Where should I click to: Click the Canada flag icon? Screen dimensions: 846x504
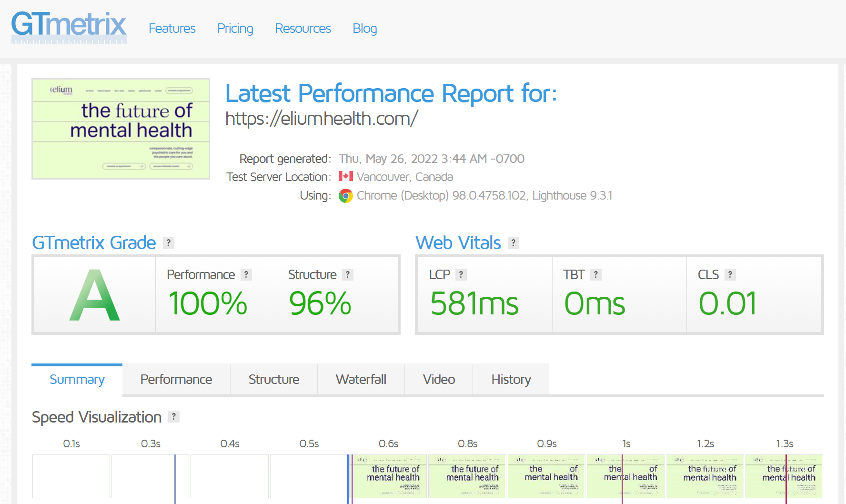coord(346,176)
